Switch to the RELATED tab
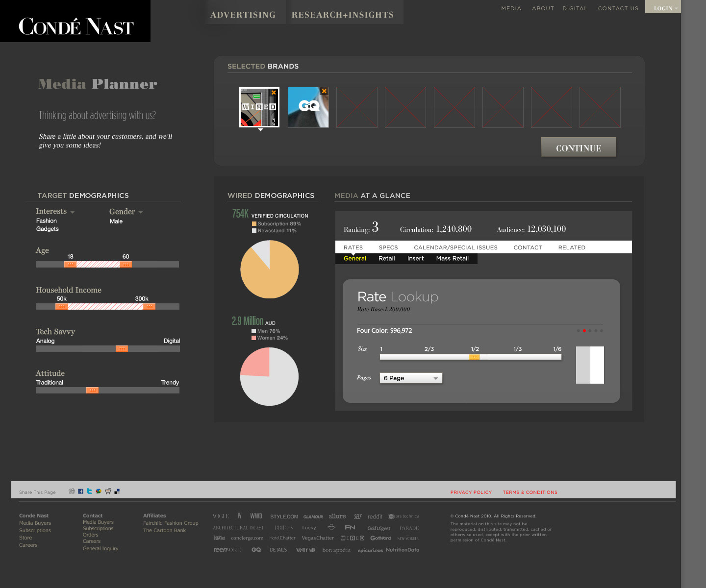 572,247
